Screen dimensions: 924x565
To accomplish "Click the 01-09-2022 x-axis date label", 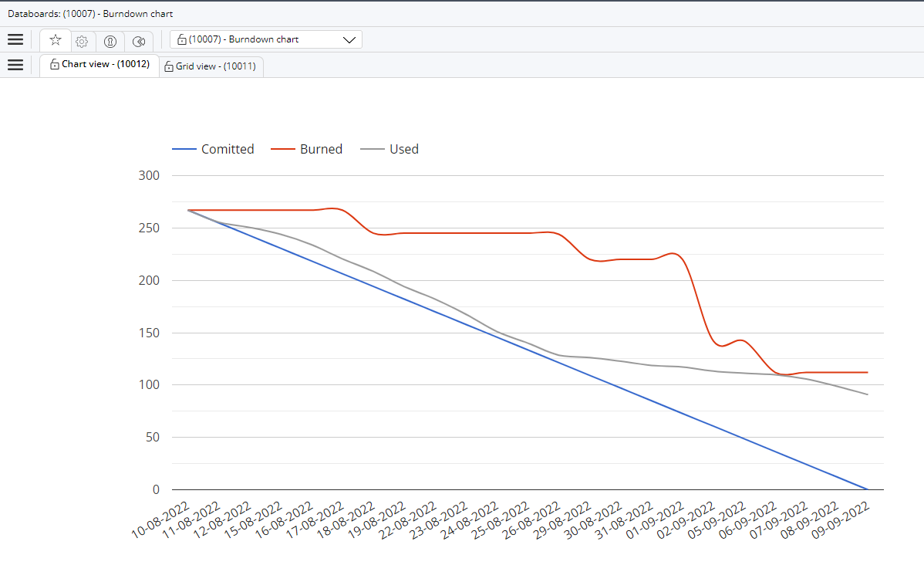I will tap(655, 520).
